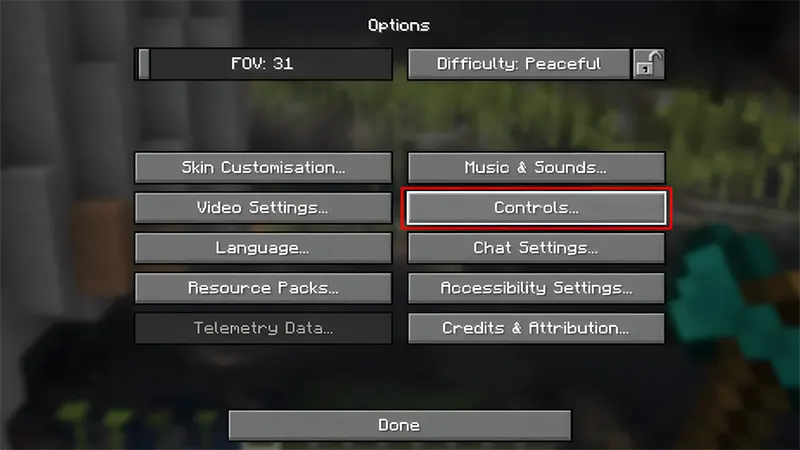The image size is (800, 450).
Task: Open Resource Packs screen
Action: coord(263,288)
